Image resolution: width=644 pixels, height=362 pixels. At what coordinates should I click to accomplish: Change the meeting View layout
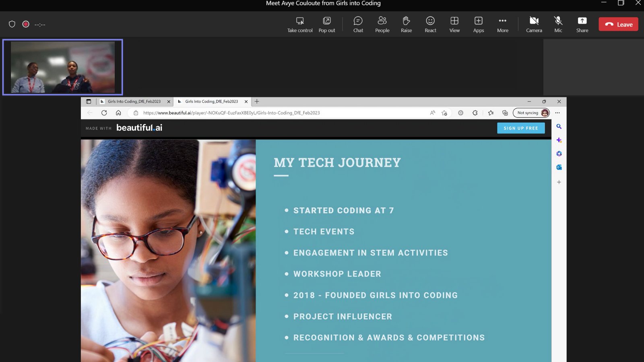454,25
